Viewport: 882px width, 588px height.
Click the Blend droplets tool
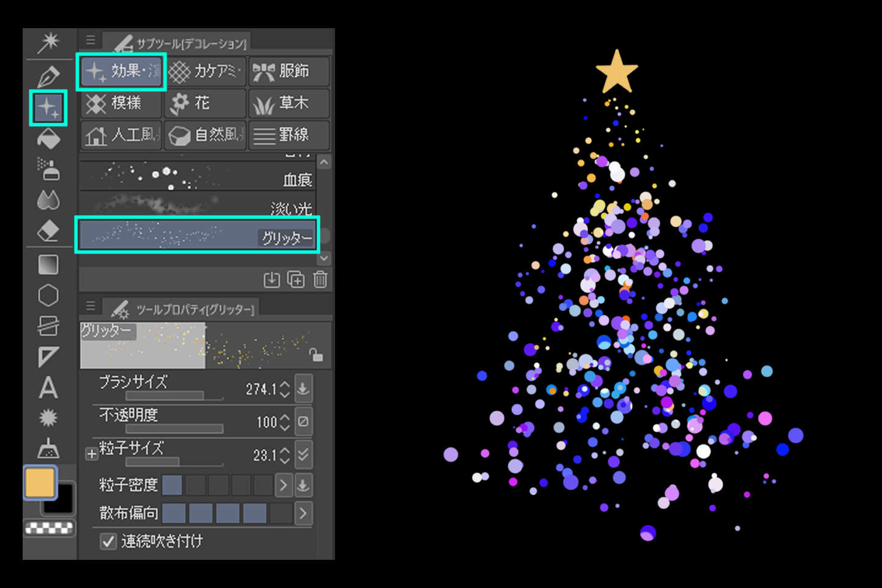pos(48,200)
